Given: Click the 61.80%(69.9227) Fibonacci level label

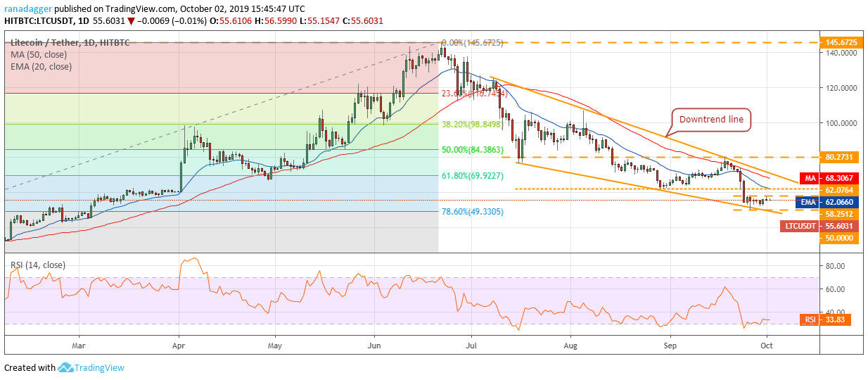Looking at the screenshot, I should 472,176.
